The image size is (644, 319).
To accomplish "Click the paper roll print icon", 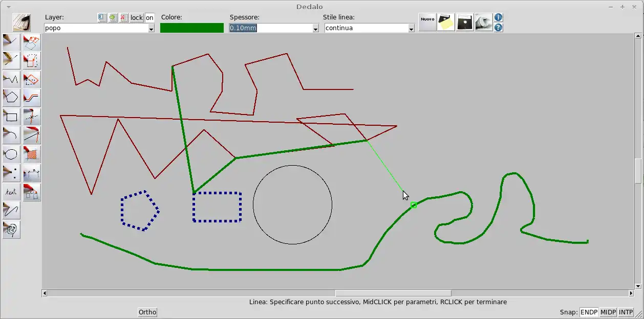I will coord(484,22).
